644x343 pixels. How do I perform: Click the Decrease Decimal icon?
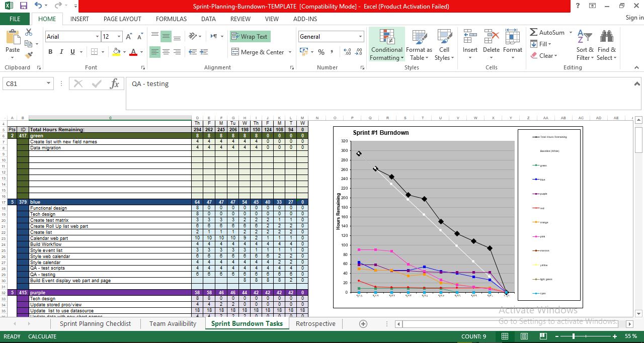359,52
